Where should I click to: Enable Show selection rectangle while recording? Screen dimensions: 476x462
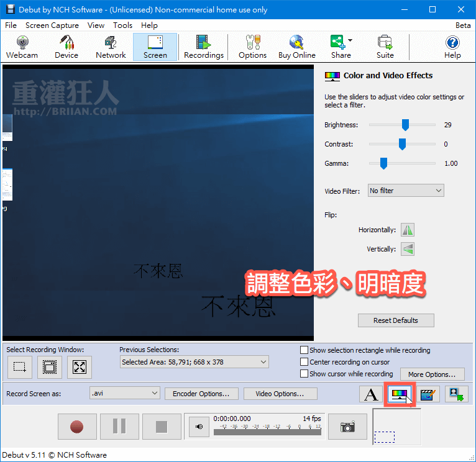pyautogui.click(x=304, y=350)
